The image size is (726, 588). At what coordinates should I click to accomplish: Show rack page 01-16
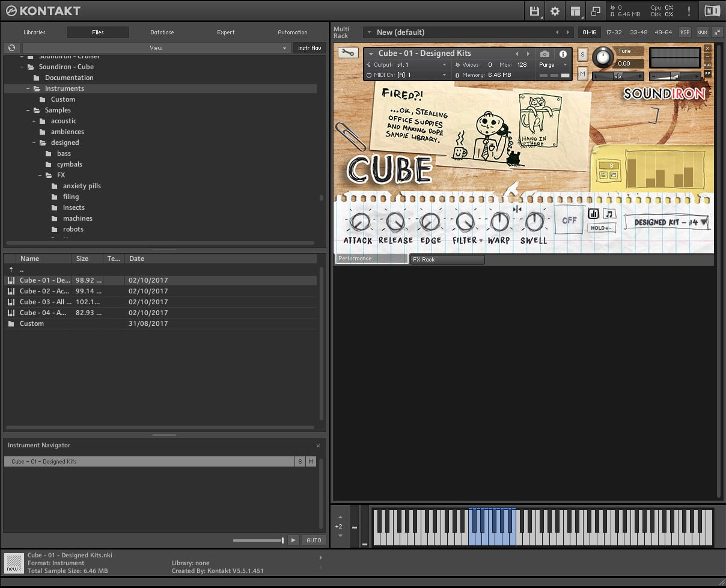tap(589, 32)
